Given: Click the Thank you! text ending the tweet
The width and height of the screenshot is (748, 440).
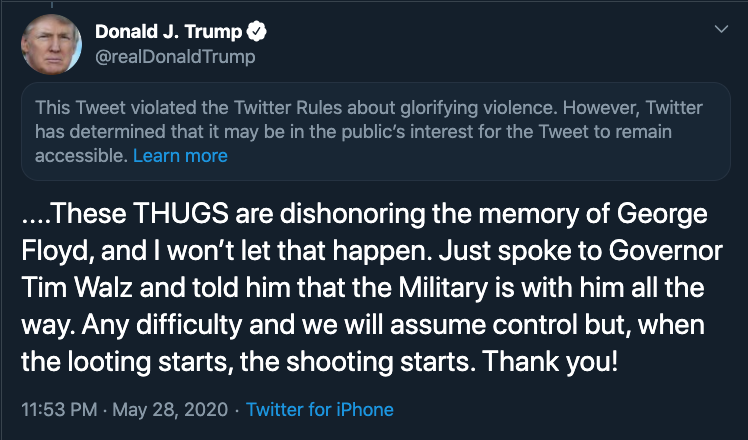Looking at the screenshot, I should tap(550, 362).
